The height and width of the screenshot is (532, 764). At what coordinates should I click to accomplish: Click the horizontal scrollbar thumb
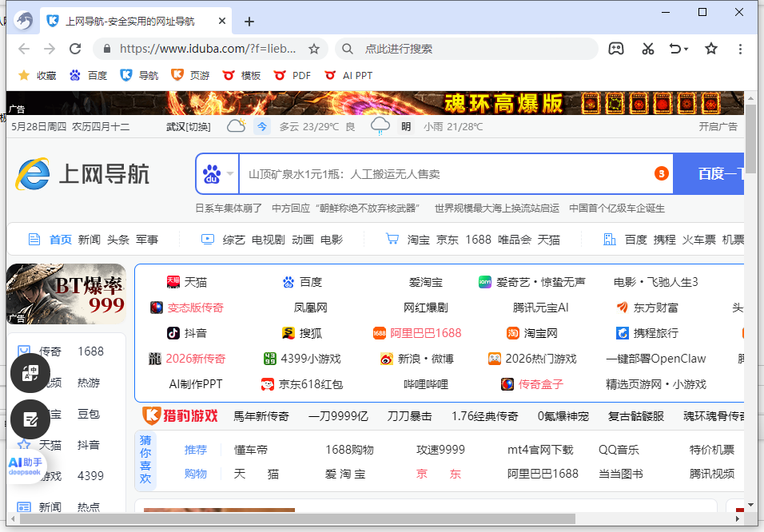tap(297, 519)
